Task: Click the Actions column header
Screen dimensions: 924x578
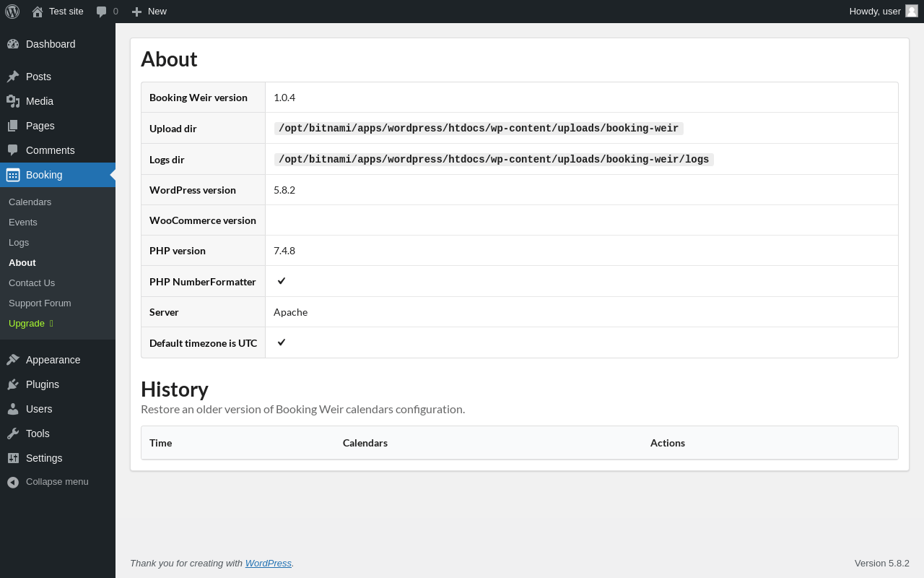Action: 668,443
